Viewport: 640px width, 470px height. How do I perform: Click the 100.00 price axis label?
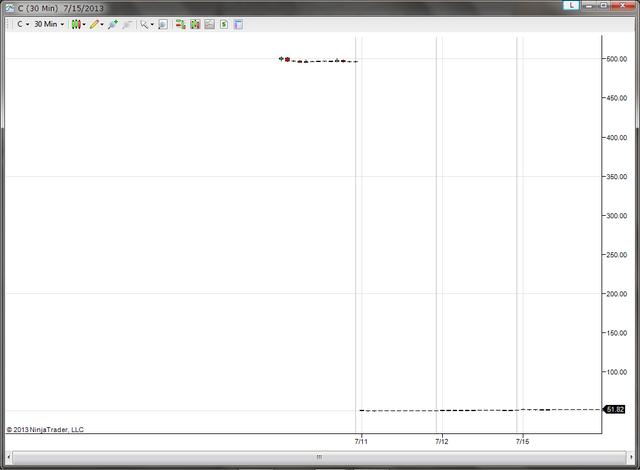617,372
